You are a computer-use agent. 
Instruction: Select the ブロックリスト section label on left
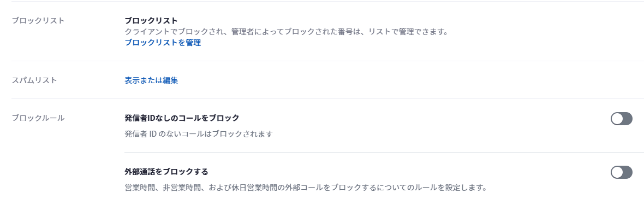click(38, 21)
